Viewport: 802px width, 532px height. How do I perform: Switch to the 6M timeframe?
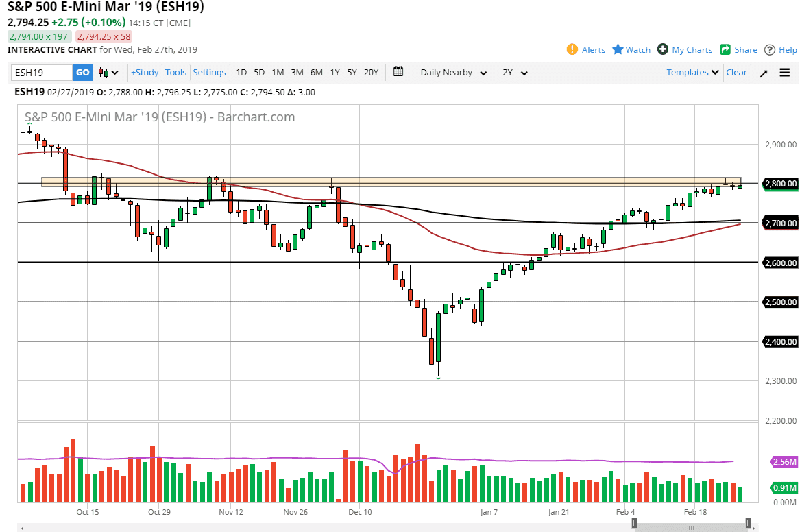click(316, 72)
